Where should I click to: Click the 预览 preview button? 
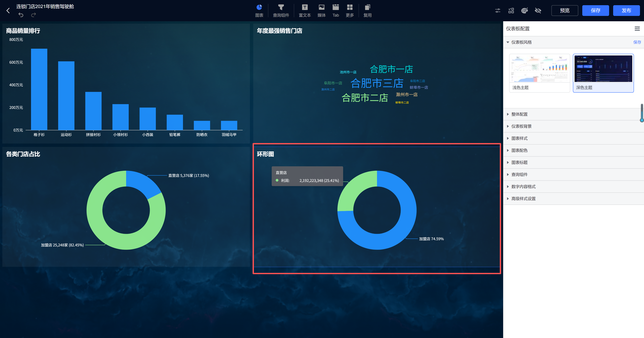565,11
